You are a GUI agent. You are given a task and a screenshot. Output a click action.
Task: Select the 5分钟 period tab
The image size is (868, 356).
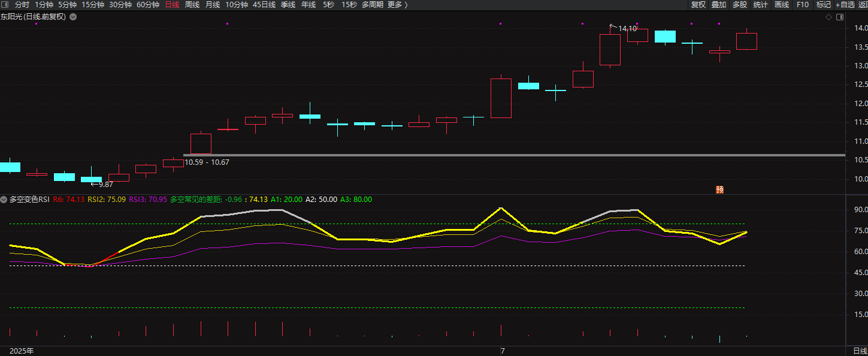67,5
